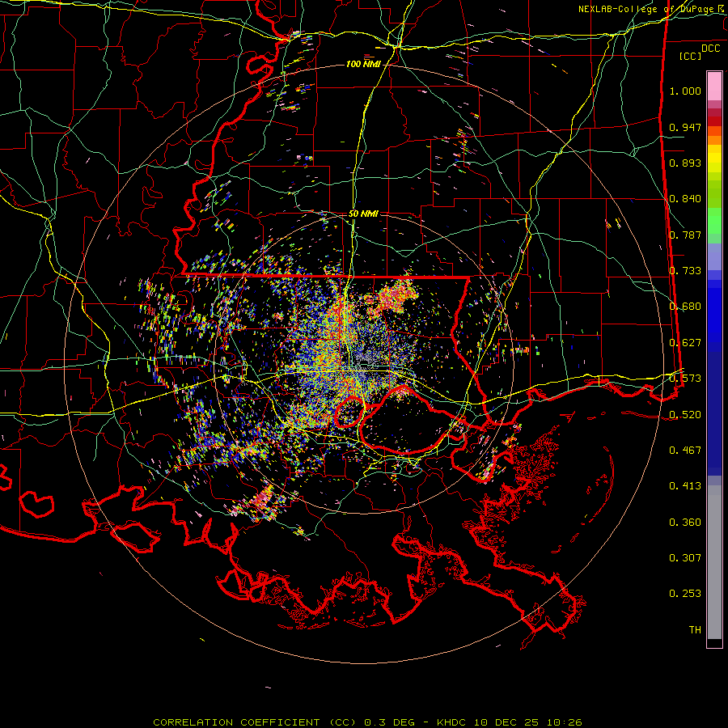This screenshot has width=728, height=728.
Task: Click the 0.947 color scale value
Action: [685, 127]
